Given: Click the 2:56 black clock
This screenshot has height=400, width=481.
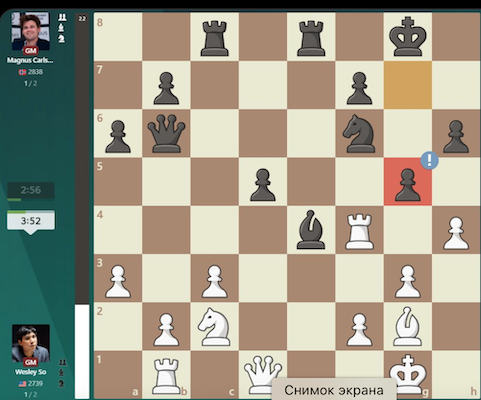Looking at the screenshot, I should [x=31, y=190].
